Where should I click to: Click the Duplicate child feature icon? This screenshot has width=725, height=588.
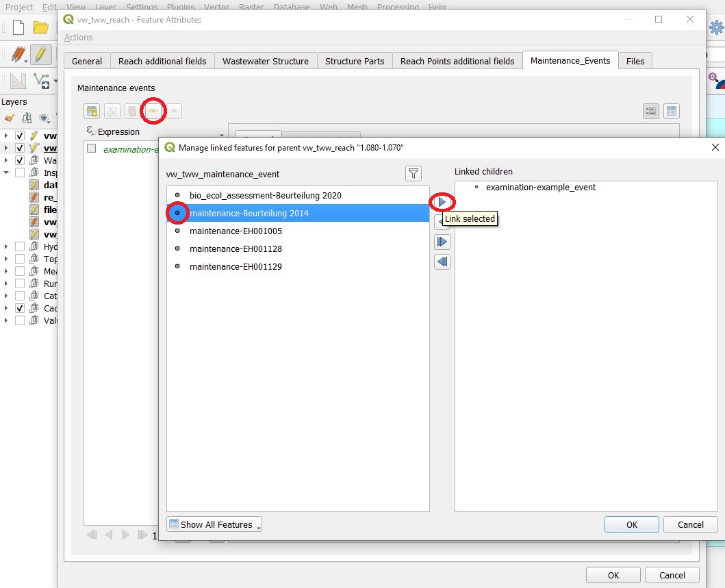pos(112,111)
